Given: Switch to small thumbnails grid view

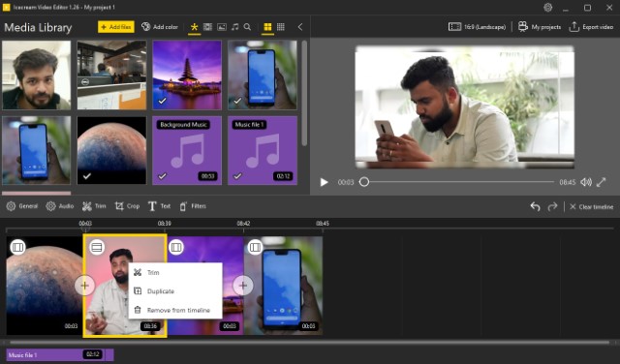Looking at the screenshot, I should pos(281,27).
